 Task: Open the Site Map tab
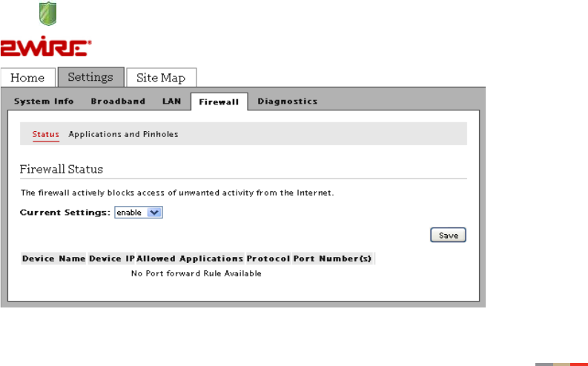(x=161, y=78)
